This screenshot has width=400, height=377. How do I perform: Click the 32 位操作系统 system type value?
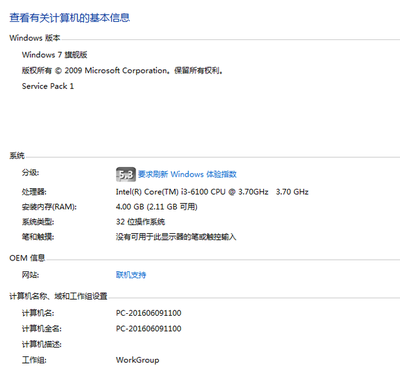pos(140,222)
